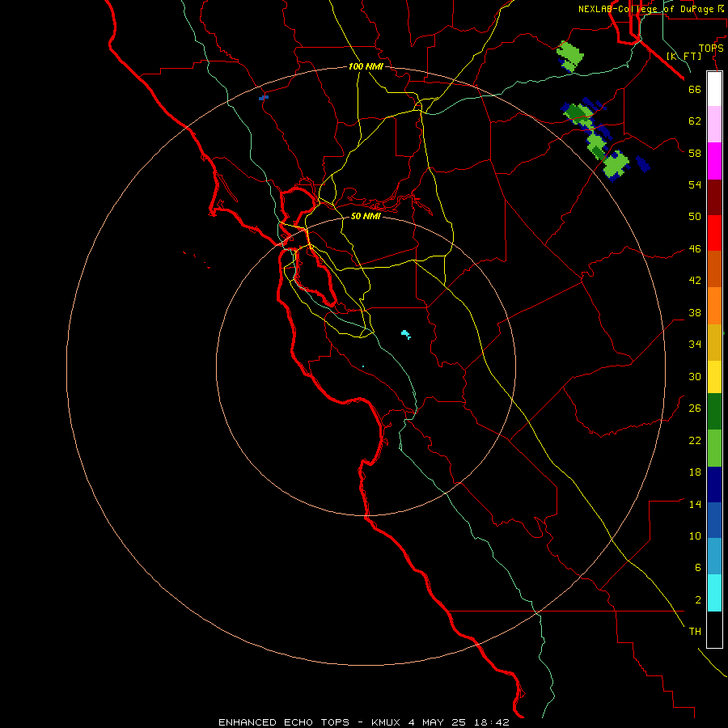Click the light pink legend swatch
The height and width of the screenshot is (728, 728).
(x=714, y=124)
